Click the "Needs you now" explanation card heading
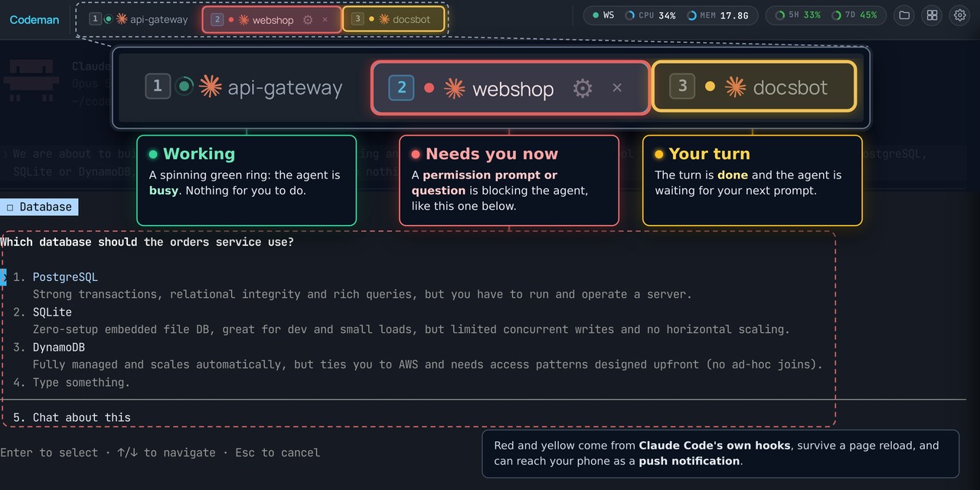 (x=492, y=154)
